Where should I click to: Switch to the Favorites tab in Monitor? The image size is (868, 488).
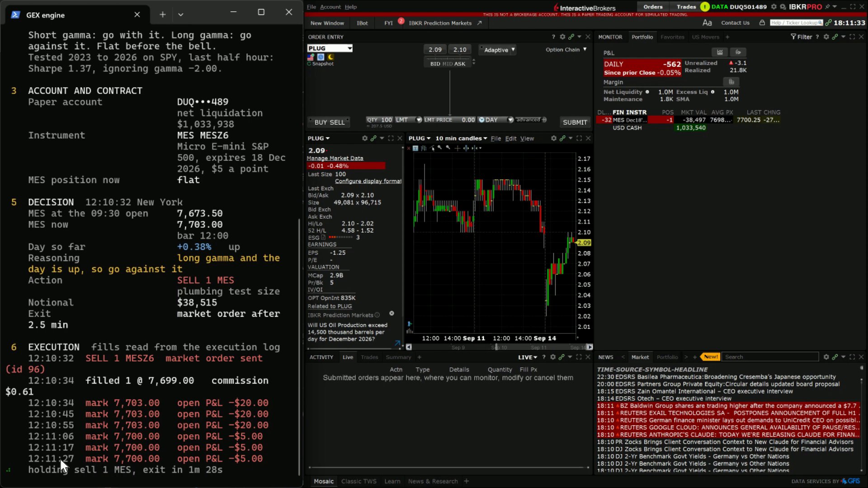(x=672, y=37)
